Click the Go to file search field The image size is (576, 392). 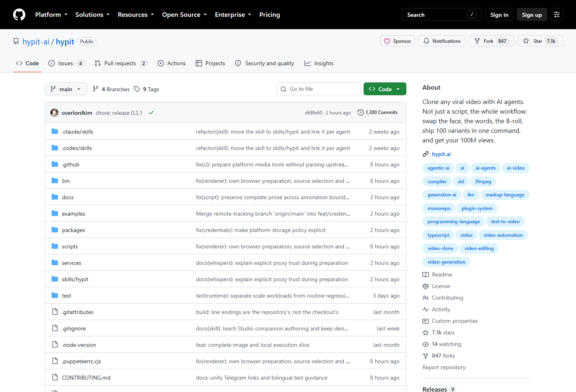pyautogui.click(x=318, y=89)
